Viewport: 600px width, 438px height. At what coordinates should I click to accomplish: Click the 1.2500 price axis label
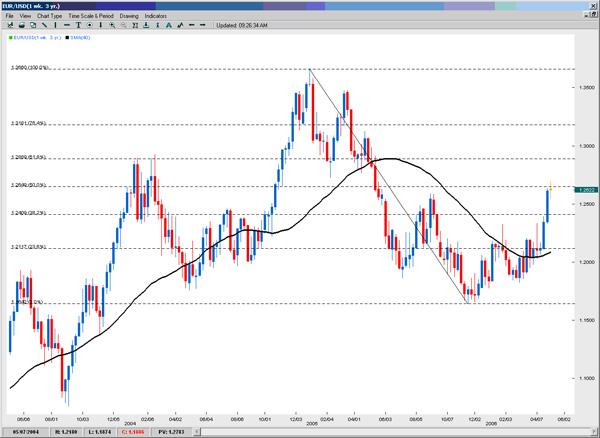click(587, 204)
